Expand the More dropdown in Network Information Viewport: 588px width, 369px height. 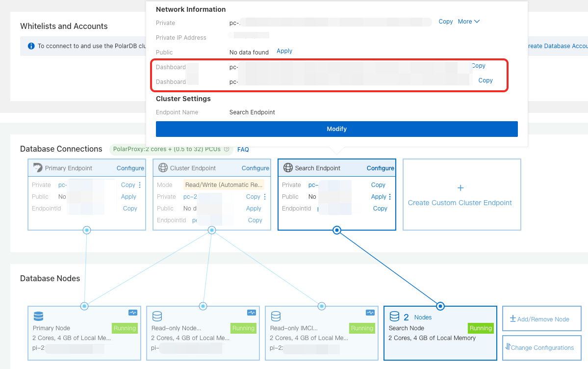(468, 22)
